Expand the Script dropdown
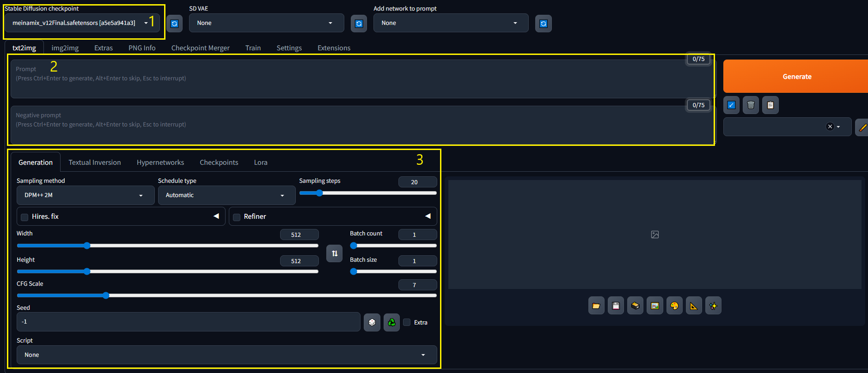The image size is (868, 373). tap(226, 355)
